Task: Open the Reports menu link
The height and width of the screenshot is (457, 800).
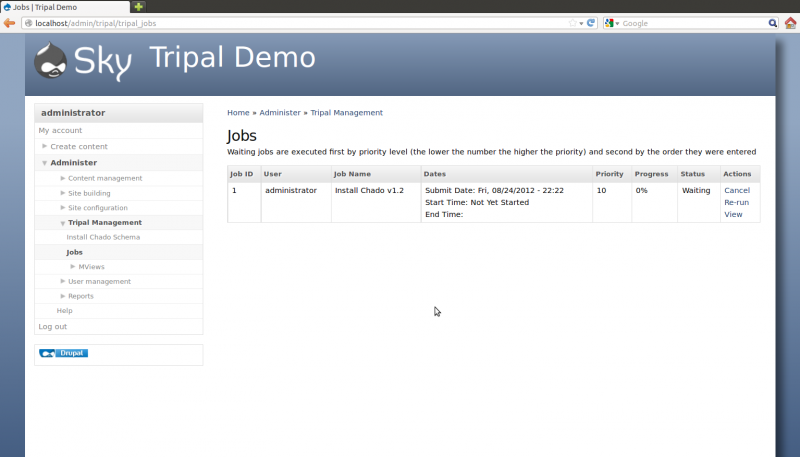Action: (x=81, y=296)
